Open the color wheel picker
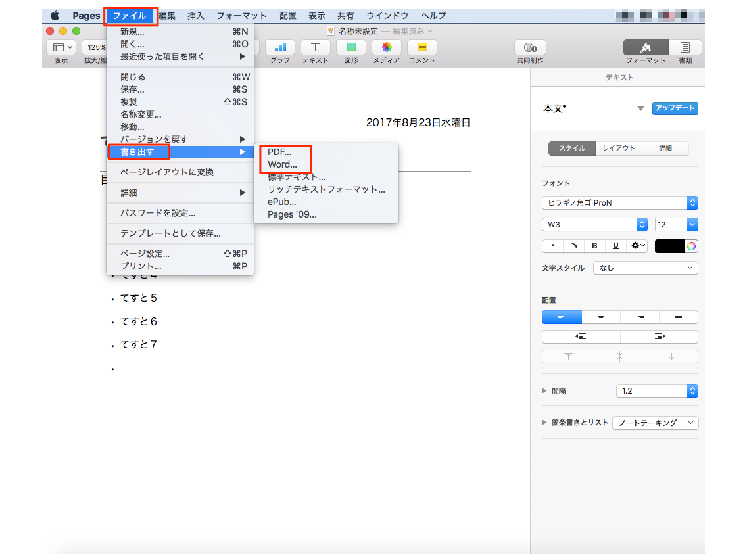Screen dimensions: 747x560 click(x=691, y=246)
